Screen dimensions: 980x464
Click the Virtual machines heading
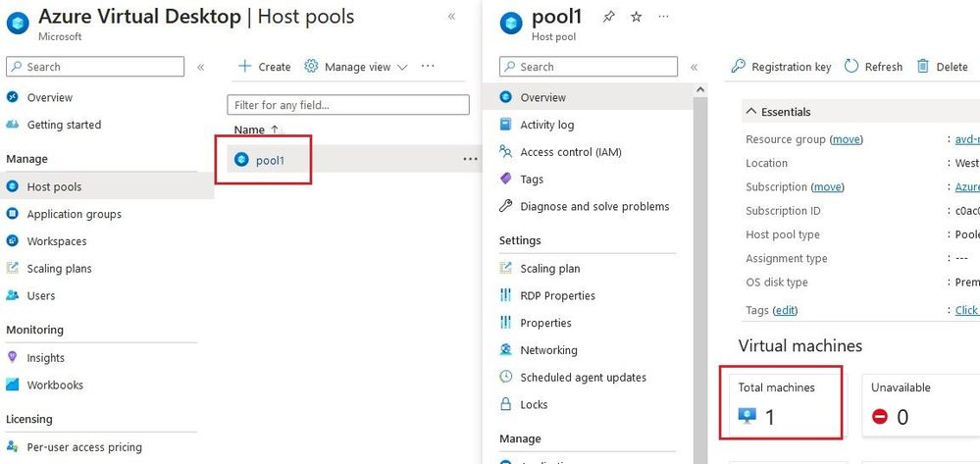click(800, 345)
